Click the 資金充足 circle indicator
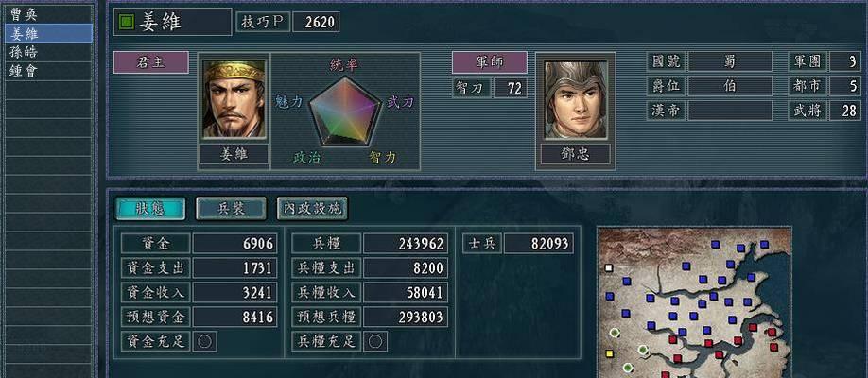868x378 pixels. [x=204, y=341]
